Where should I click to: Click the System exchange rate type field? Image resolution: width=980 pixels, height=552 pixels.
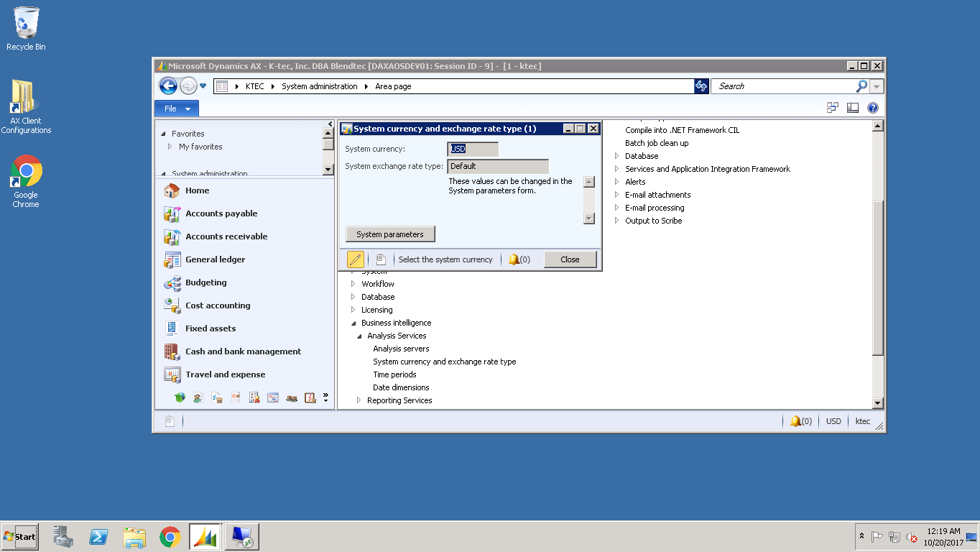pyautogui.click(x=498, y=166)
